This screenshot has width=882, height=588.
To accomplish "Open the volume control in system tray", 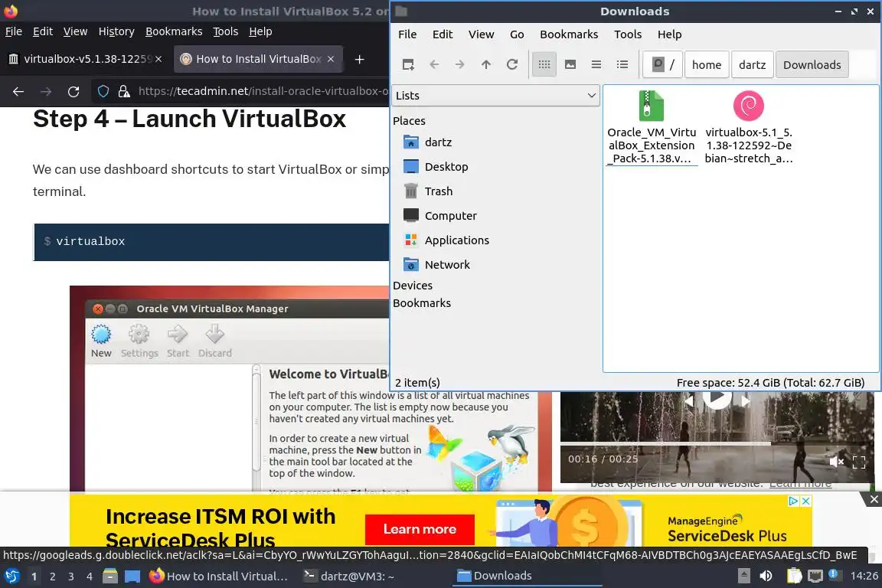I will (766, 576).
